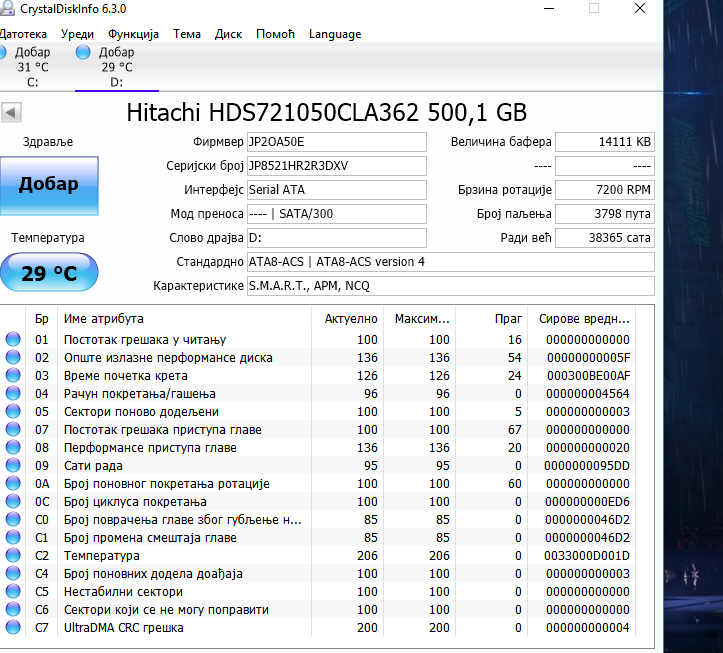Click status orb for UltraDMA CRC грешка row

point(13,628)
